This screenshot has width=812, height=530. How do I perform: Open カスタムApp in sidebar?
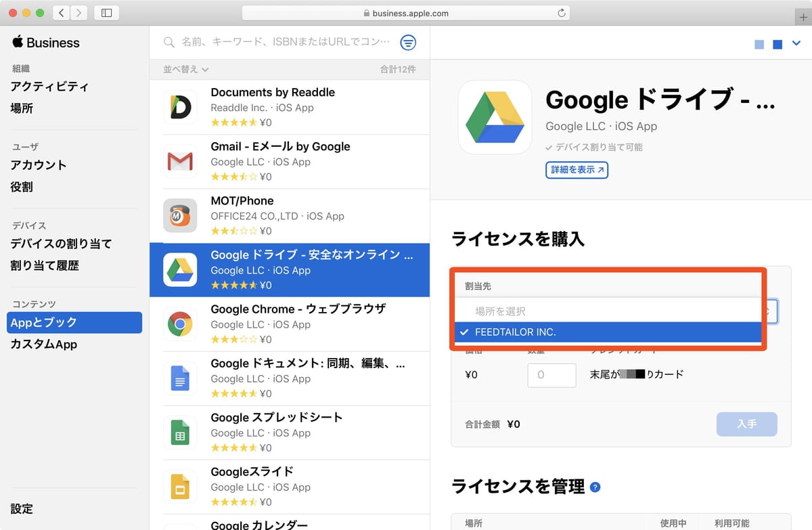tap(44, 345)
